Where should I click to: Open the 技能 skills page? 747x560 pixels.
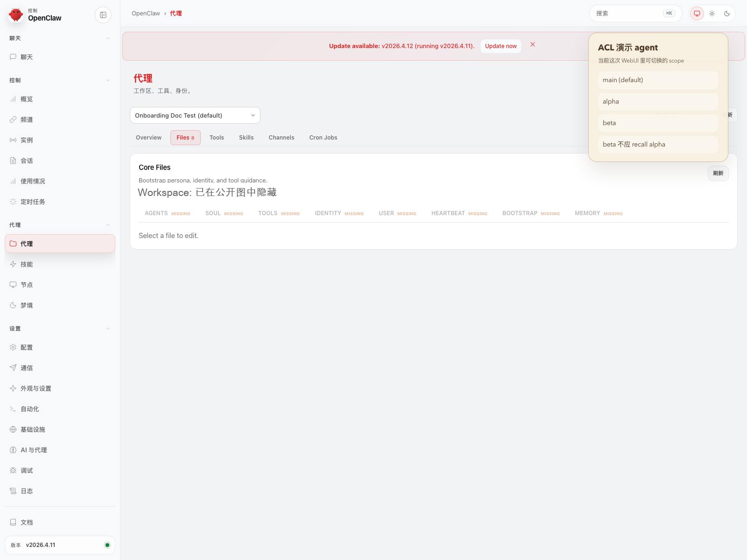tap(60, 264)
